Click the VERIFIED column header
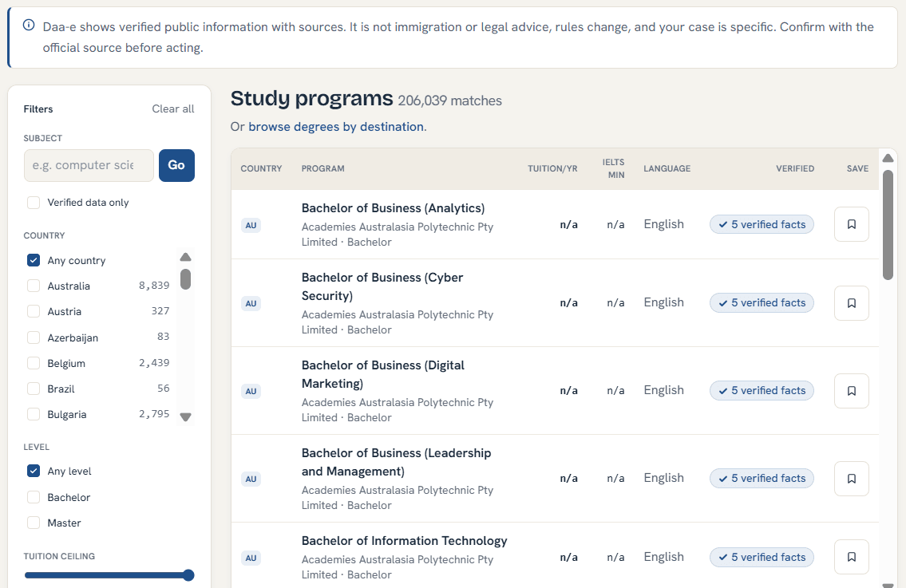Viewport: 906px width, 588px height. point(795,168)
